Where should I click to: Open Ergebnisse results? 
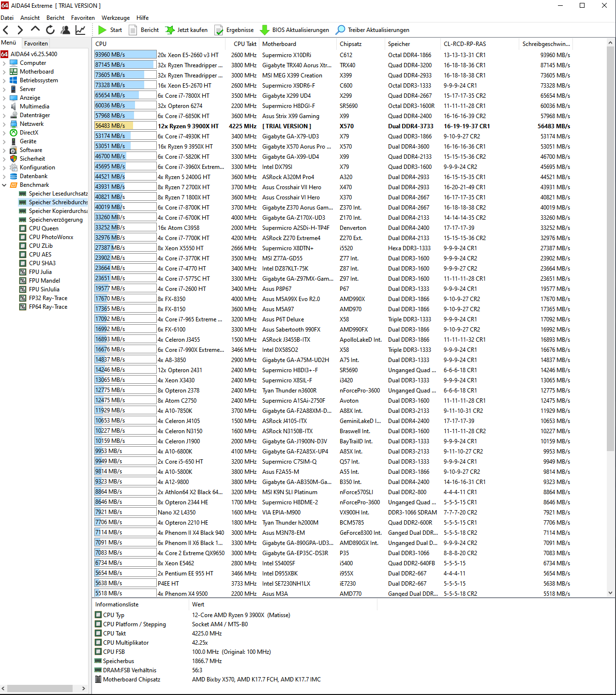(x=234, y=30)
